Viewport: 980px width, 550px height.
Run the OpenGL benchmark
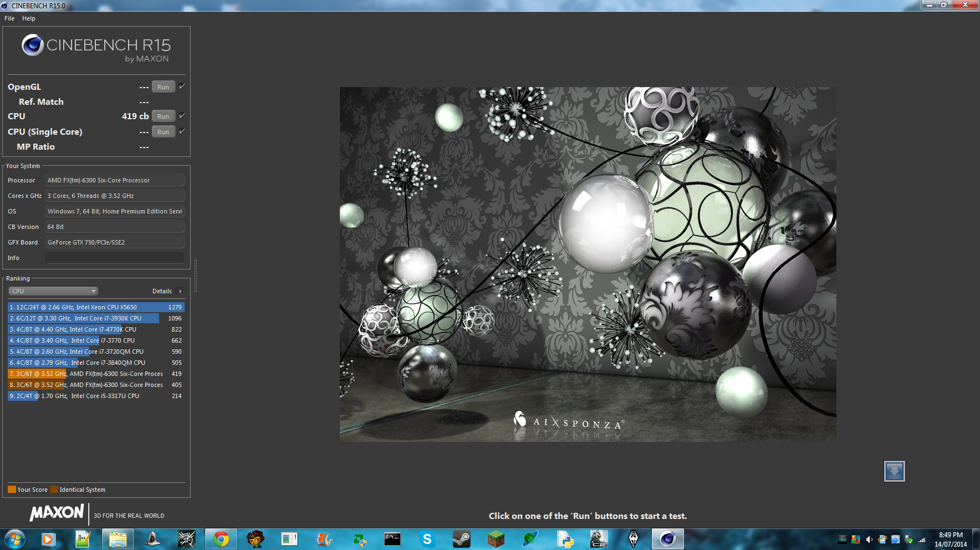tap(164, 87)
